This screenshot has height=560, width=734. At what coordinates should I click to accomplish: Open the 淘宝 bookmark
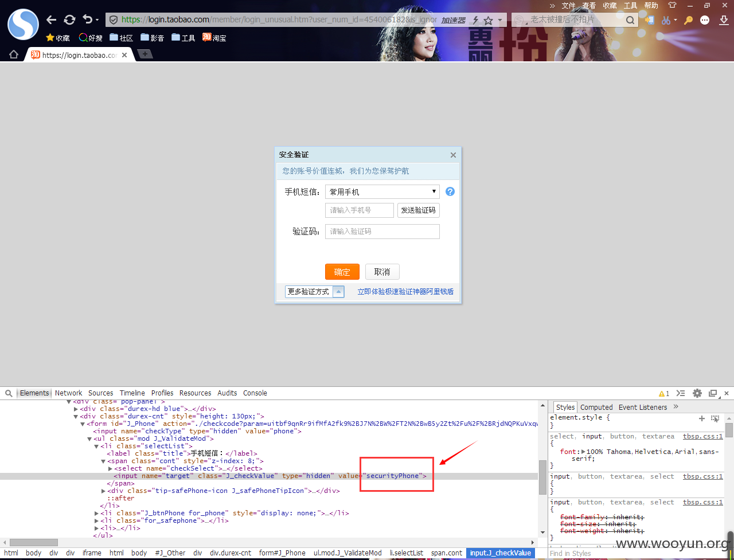click(214, 38)
